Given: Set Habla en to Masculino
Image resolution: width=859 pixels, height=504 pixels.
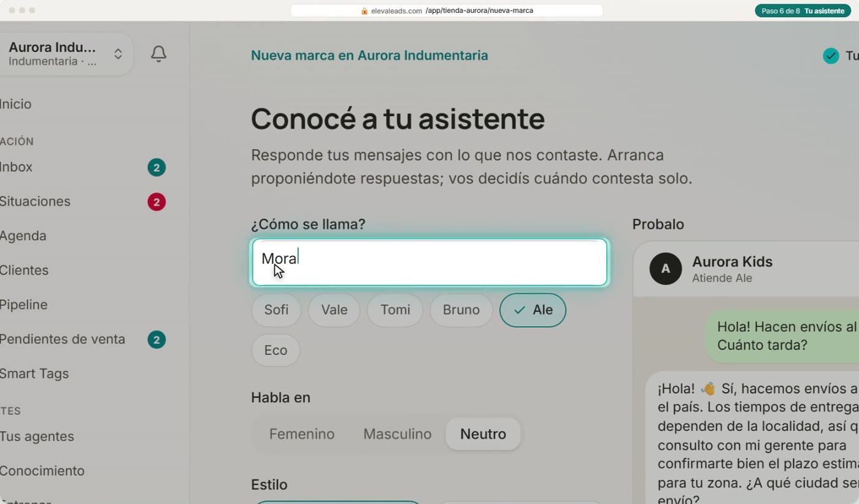Looking at the screenshot, I should coord(398,434).
